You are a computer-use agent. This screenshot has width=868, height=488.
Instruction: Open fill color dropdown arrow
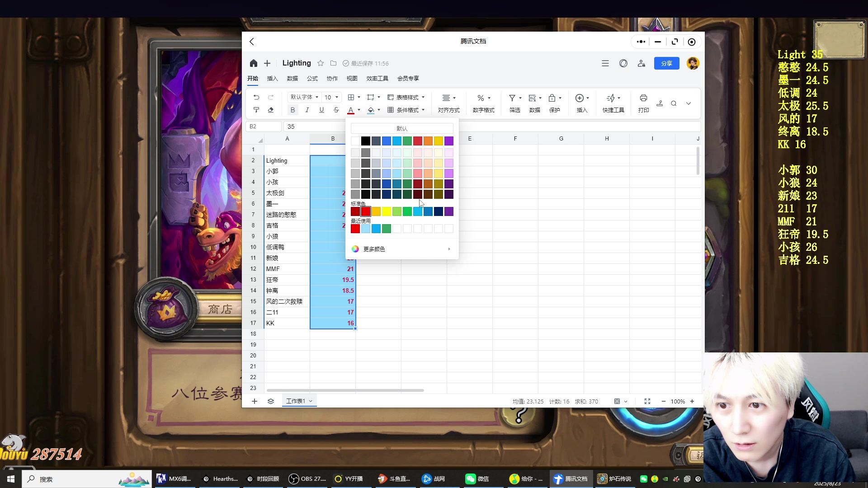point(379,110)
